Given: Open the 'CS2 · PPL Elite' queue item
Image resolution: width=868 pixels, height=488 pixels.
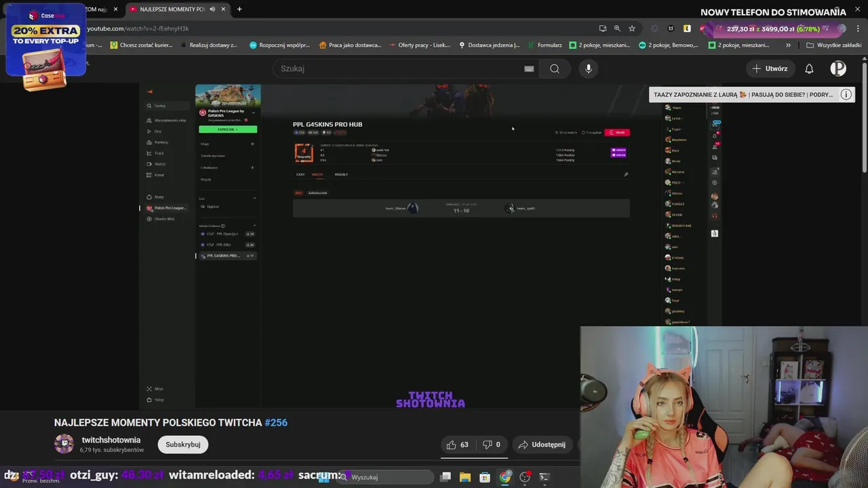Looking at the screenshot, I should tap(226, 245).
